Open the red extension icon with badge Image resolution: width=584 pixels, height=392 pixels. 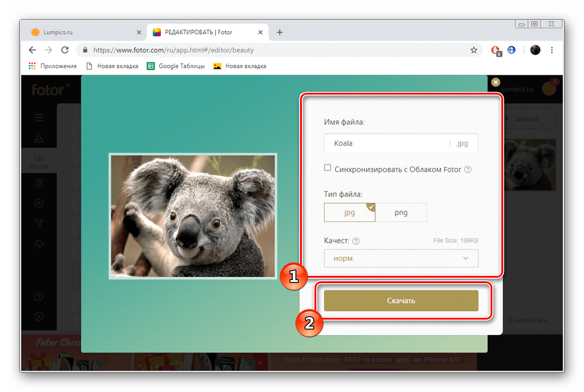496,51
